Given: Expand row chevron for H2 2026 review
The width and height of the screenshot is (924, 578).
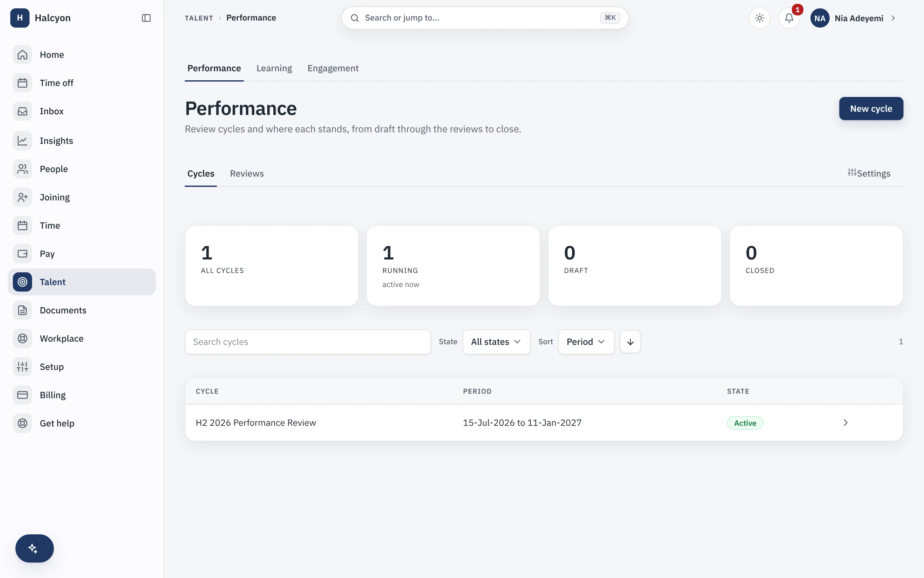Looking at the screenshot, I should [x=845, y=423].
